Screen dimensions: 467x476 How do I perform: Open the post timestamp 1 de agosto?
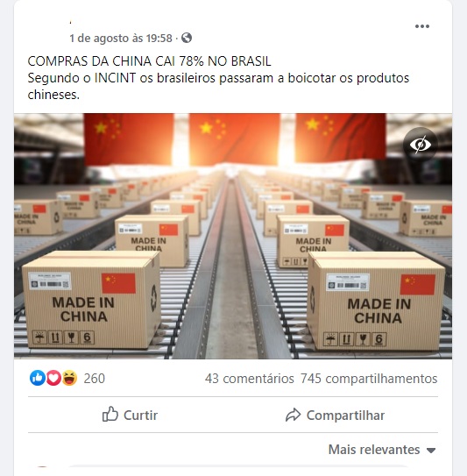[121, 39]
